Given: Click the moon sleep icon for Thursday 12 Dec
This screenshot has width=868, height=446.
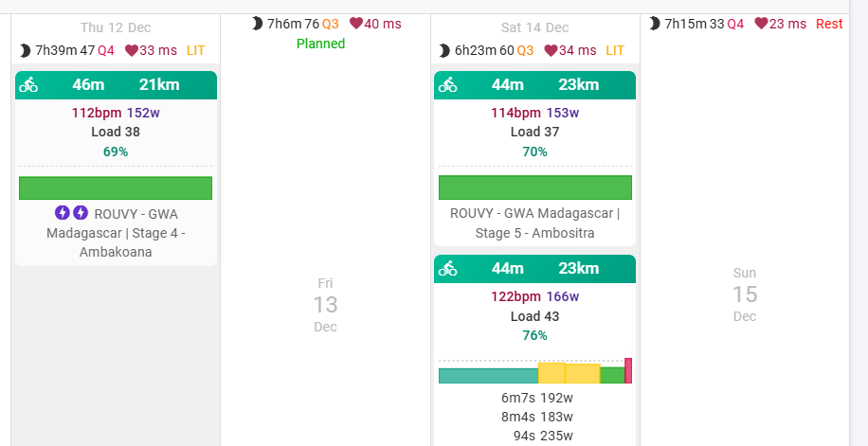Looking at the screenshot, I should click(x=25, y=51).
